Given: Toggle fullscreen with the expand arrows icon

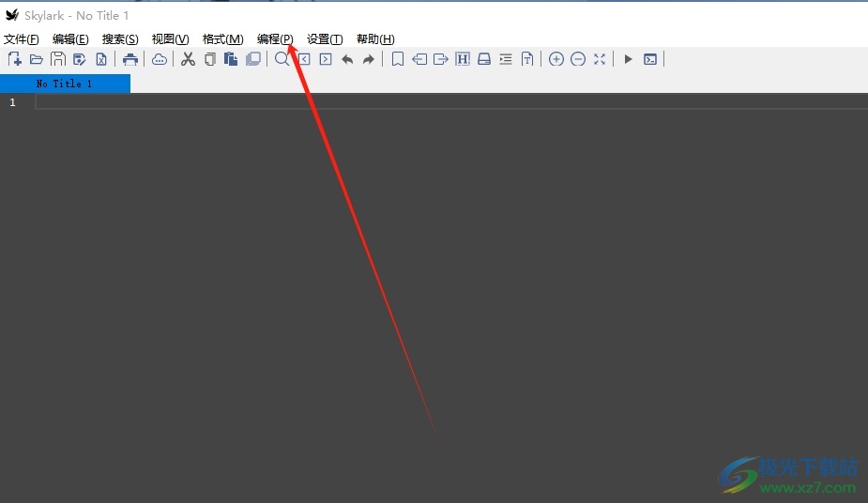Looking at the screenshot, I should (x=600, y=59).
